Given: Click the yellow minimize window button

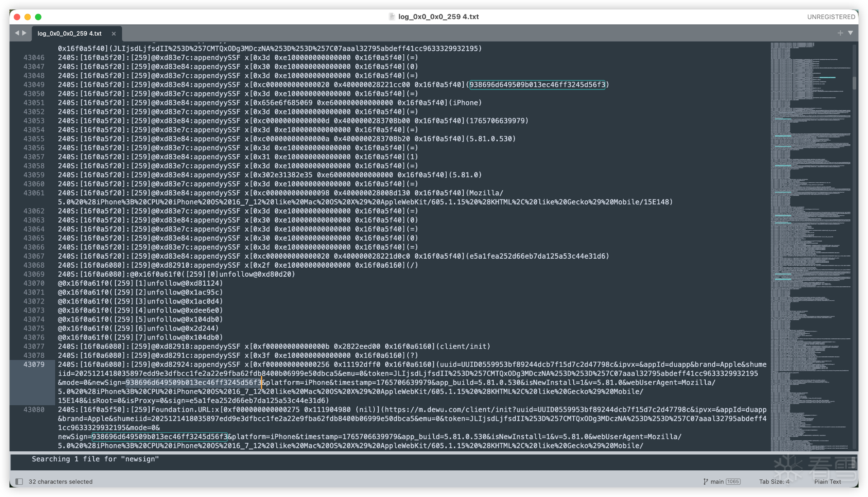Looking at the screenshot, I should [x=28, y=17].
